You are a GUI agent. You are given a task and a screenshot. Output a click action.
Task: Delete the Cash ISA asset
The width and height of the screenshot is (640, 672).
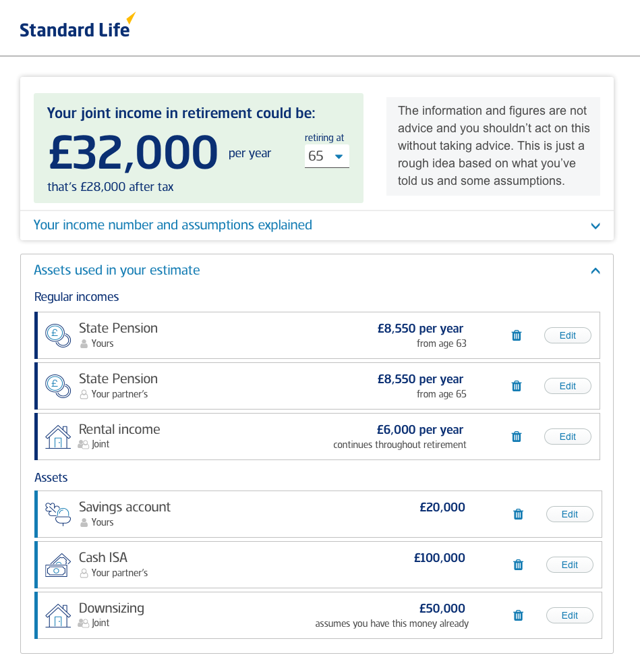[x=519, y=565]
